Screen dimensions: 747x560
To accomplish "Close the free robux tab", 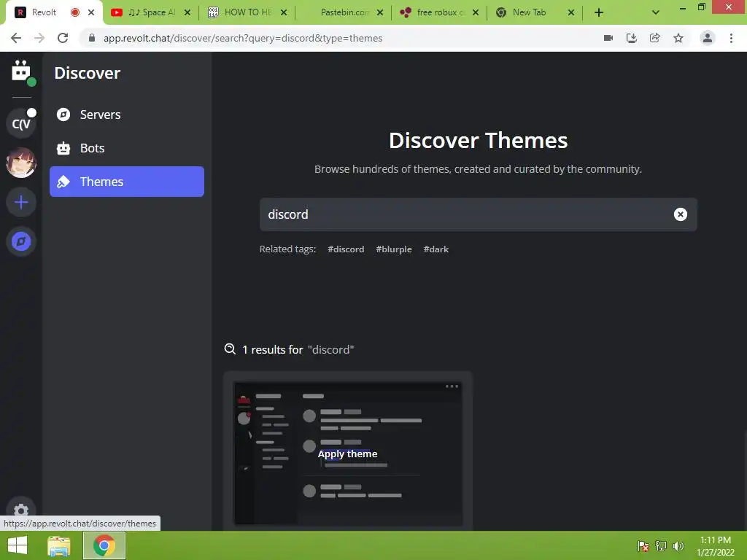I will 476,12.
